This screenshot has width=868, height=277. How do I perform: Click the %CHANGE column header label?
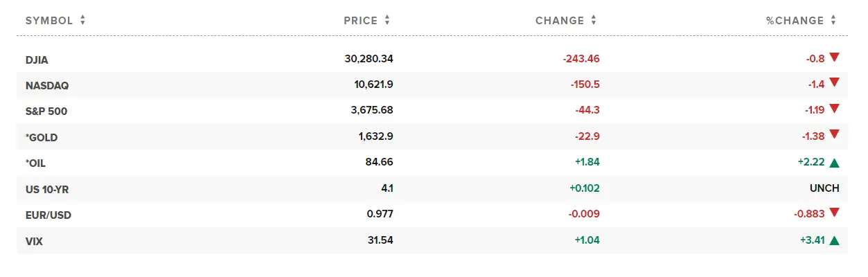[x=795, y=21]
